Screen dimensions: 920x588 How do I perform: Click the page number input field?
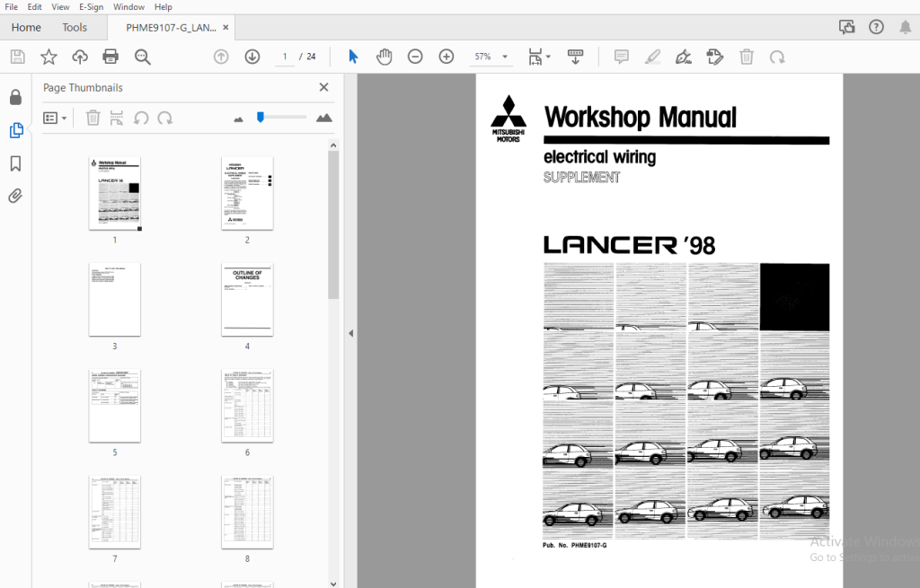pos(285,57)
